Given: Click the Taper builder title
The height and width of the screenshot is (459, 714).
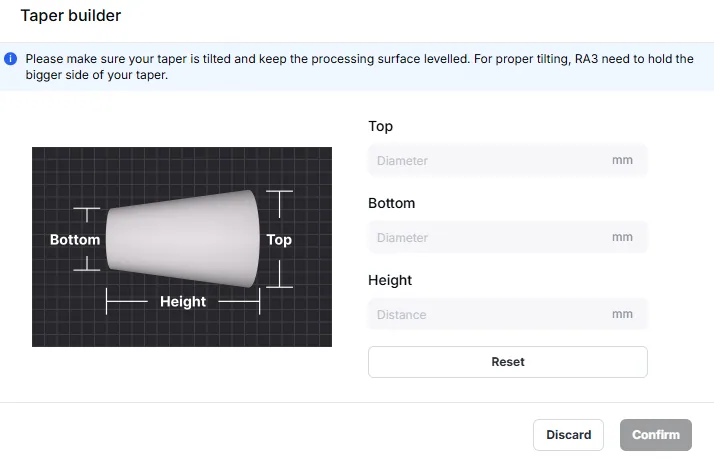Looking at the screenshot, I should 71,15.
